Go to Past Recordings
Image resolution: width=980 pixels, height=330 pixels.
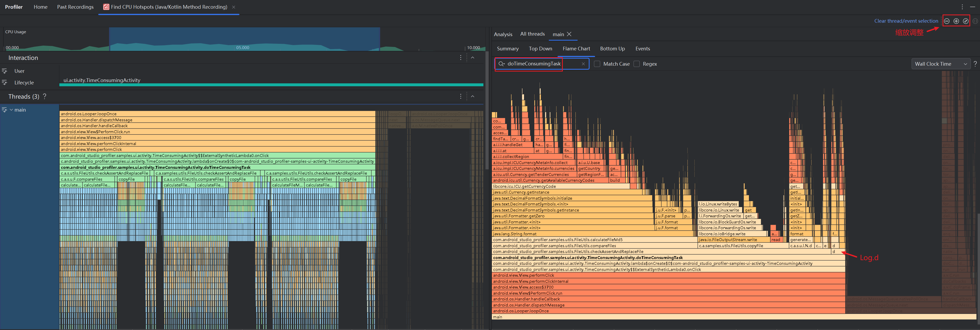[75, 7]
